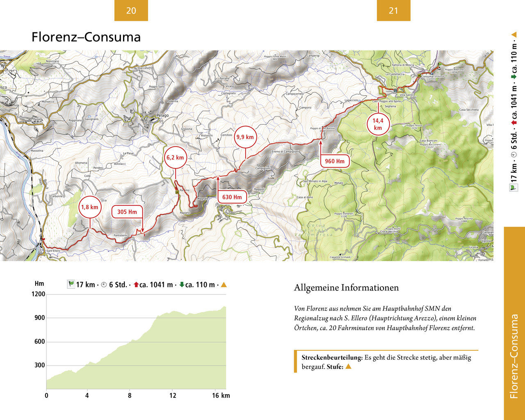Select the "305 Hm" elevation label on map
Viewport: 525px width, 420px height.
tap(127, 212)
